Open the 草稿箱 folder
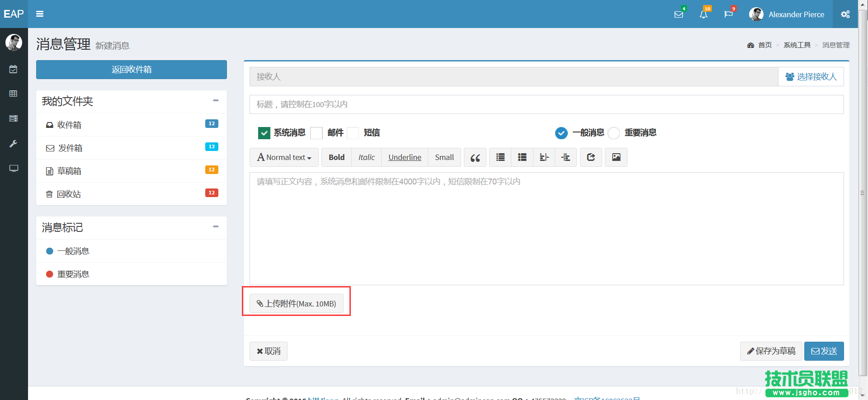Viewport: 868px width, 400px height. tap(69, 171)
